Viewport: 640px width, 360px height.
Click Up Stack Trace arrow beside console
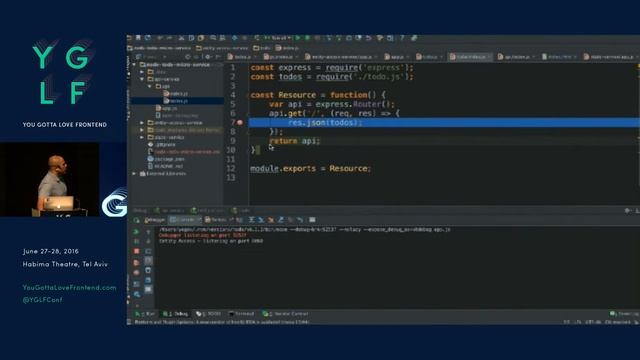(148, 232)
